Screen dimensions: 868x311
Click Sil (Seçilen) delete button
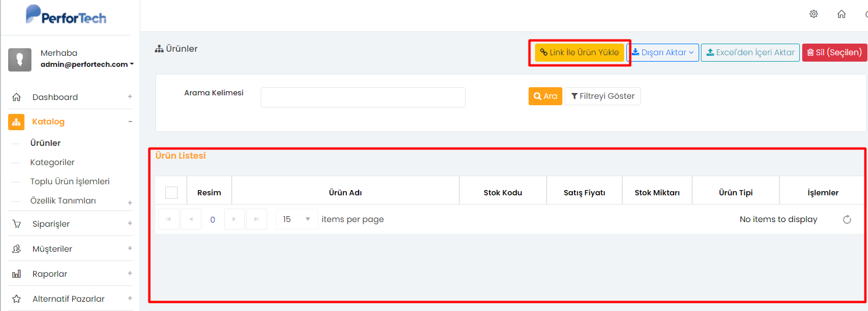[x=834, y=52]
